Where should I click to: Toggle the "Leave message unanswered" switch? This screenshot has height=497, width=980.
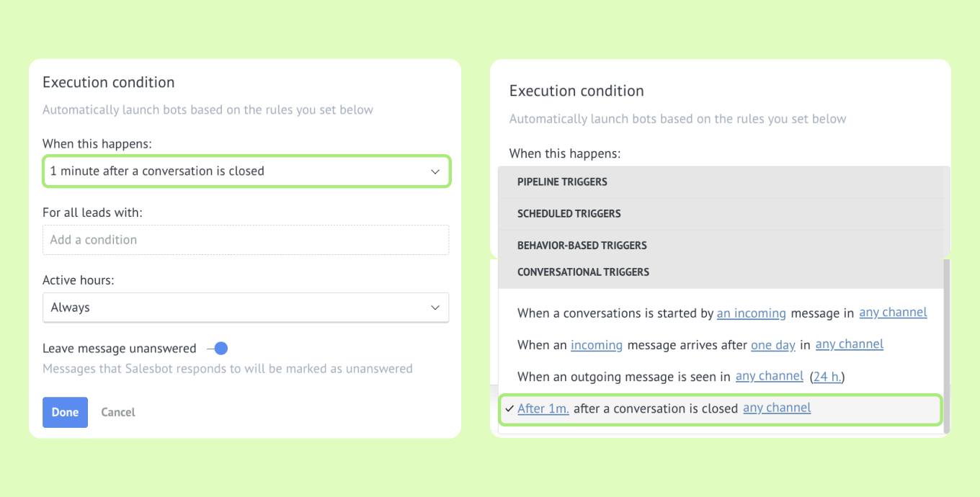click(217, 349)
